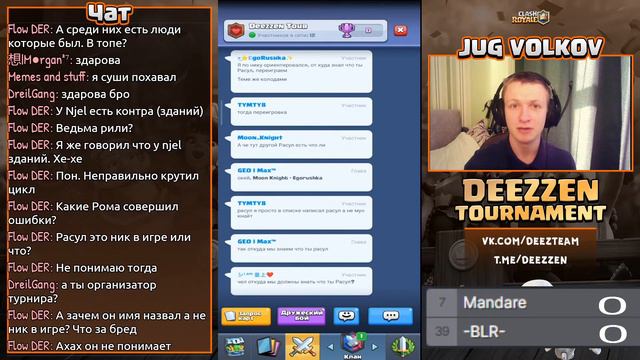This screenshot has height=360, width=640.
Task: Click the green online members indicator
Action: [252, 36]
